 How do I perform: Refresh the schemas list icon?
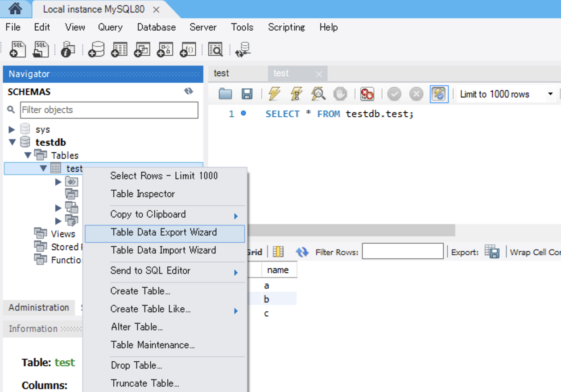point(189,91)
